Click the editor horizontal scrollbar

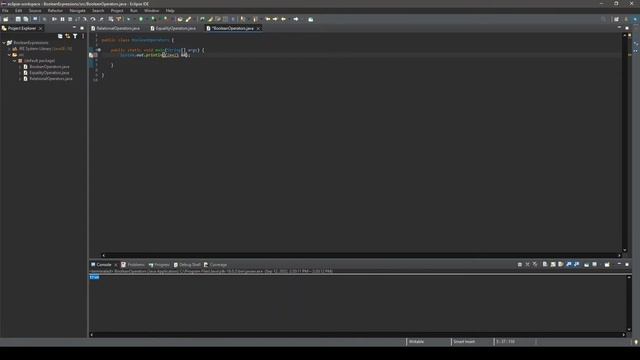coord(361,255)
